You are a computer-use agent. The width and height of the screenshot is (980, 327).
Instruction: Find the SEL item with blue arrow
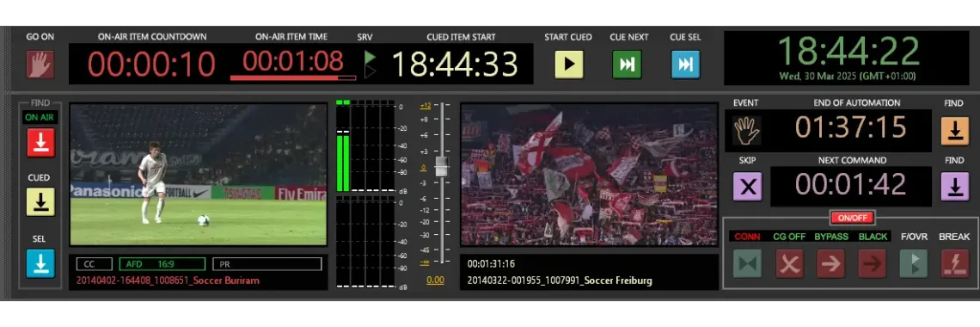click(x=40, y=263)
